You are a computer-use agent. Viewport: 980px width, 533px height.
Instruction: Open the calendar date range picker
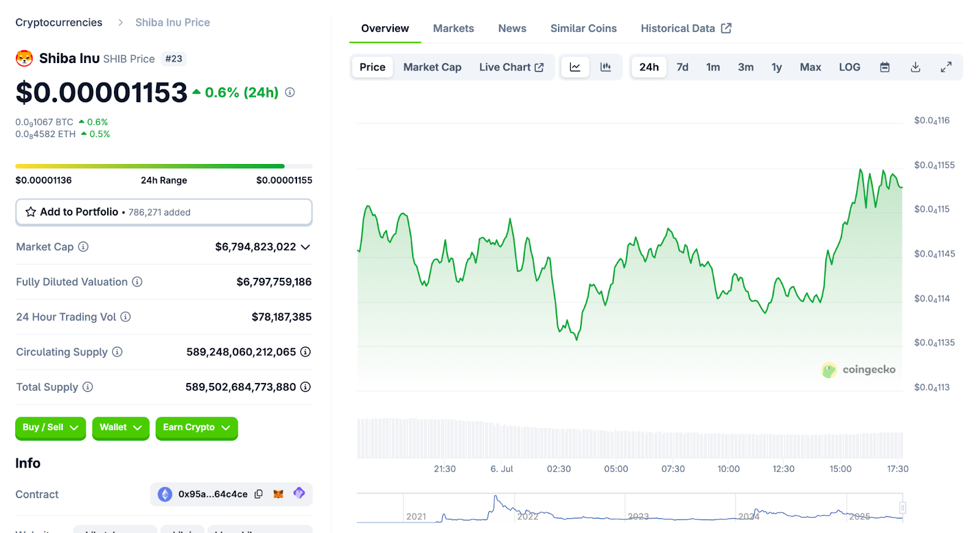click(884, 67)
